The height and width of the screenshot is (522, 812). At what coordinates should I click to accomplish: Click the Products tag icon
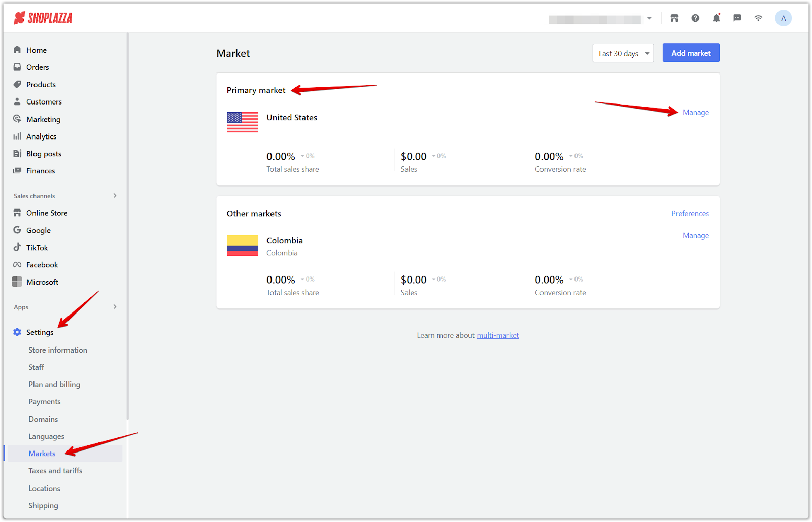[x=17, y=84]
